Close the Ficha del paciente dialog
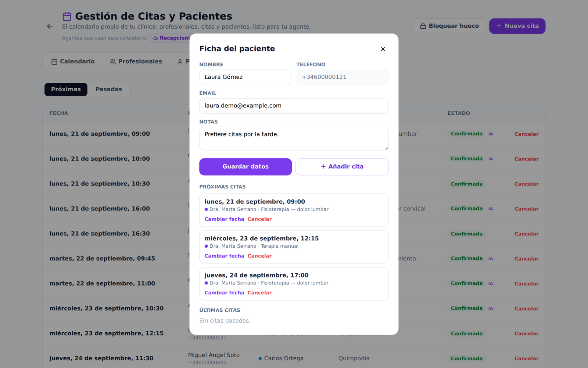This screenshot has height=368, width=588. (383, 49)
